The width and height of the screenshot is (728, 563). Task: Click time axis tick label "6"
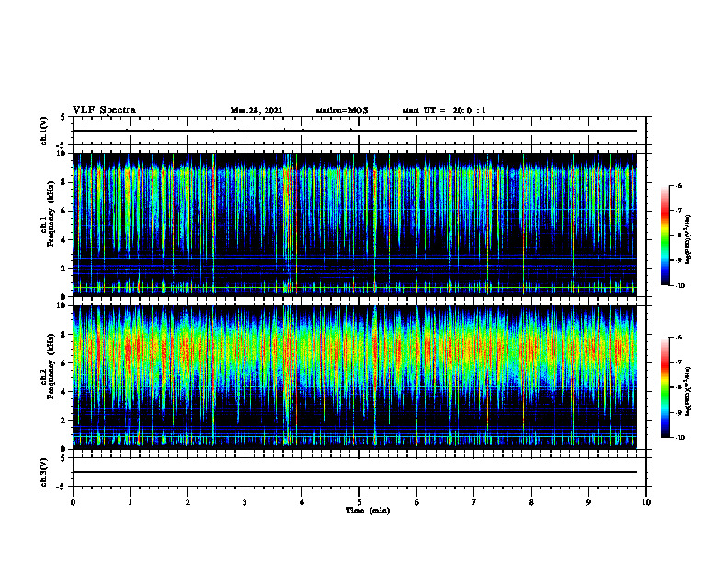417,502
